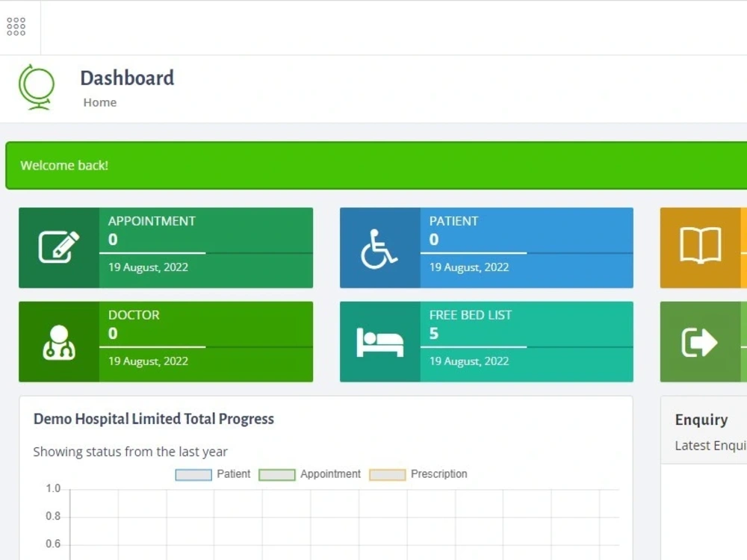The image size is (747, 560).
Task: Click the Enquiry panel heading
Action: click(x=701, y=420)
